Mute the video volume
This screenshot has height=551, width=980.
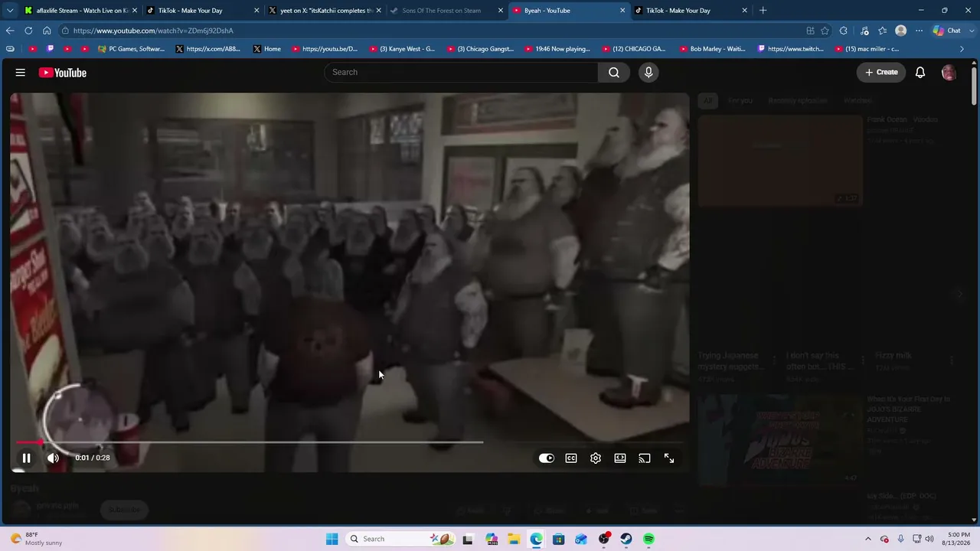click(53, 458)
